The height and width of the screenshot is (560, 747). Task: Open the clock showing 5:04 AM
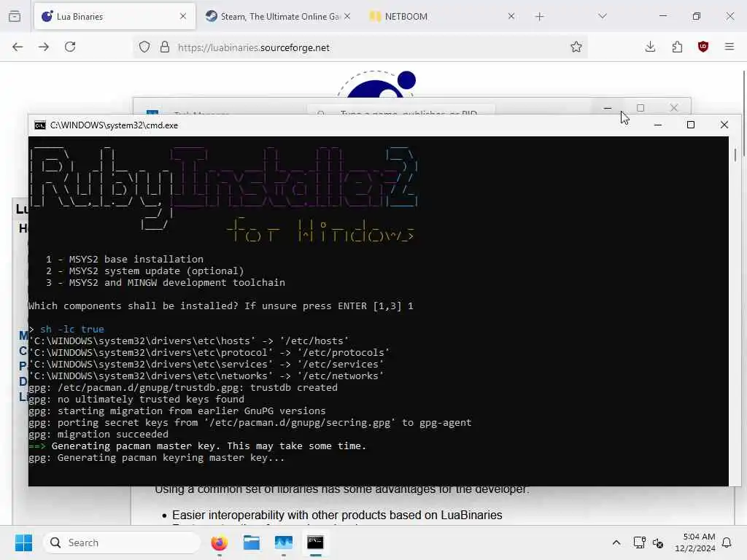[x=695, y=542]
